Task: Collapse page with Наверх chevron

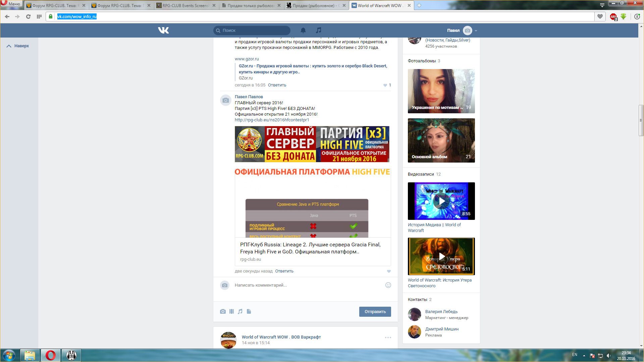Action: (x=9, y=46)
